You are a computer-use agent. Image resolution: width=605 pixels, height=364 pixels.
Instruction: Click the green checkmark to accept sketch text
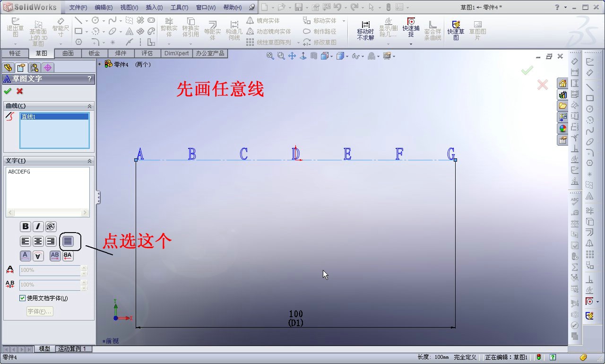pos(8,91)
